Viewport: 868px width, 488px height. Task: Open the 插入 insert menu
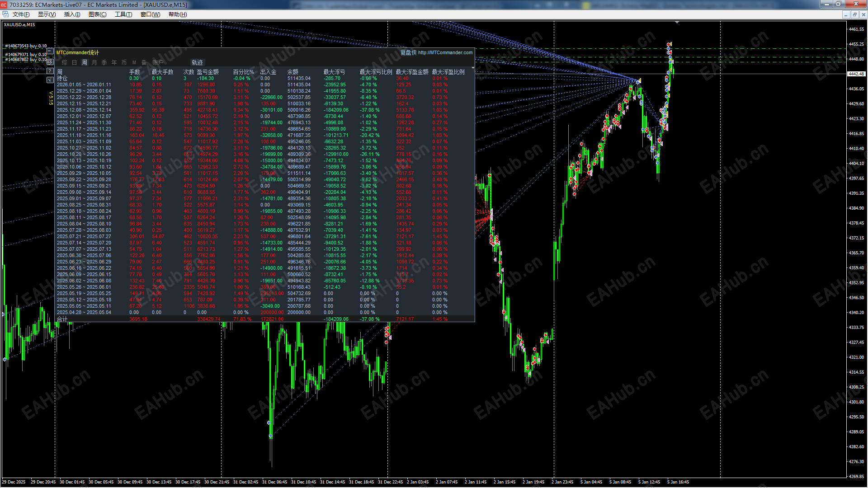72,14
